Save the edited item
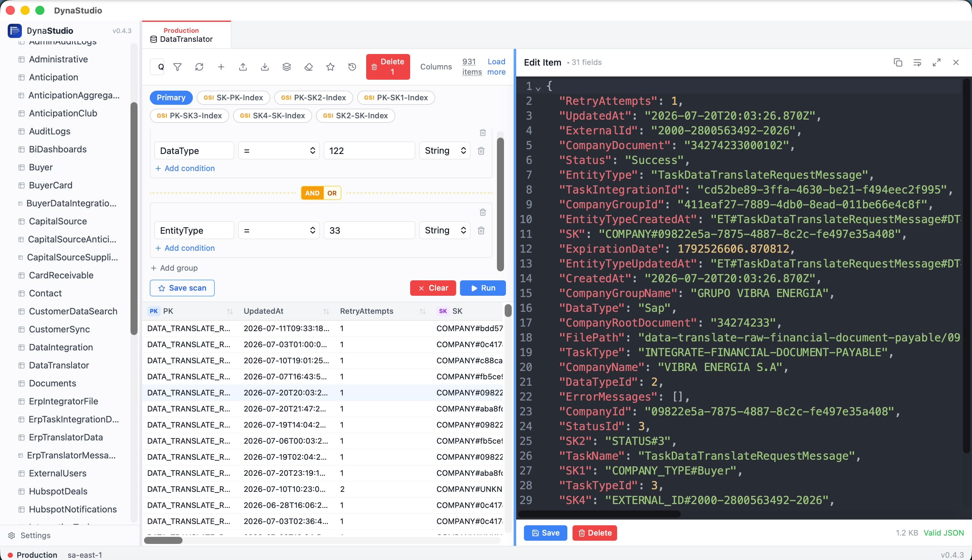The image size is (972, 560). (545, 533)
